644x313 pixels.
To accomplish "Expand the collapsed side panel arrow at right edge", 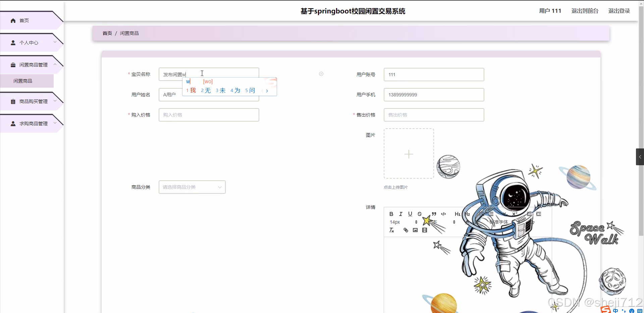I will pos(640,157).
